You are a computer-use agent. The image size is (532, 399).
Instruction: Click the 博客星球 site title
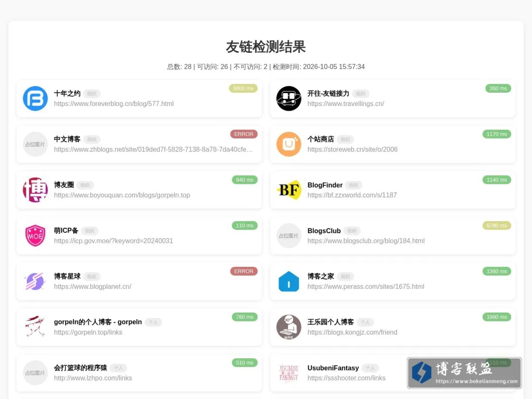tap(67, 276)
